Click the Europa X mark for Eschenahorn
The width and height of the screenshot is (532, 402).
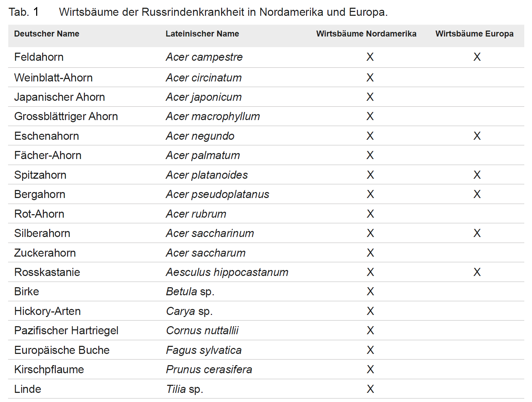click(x=477, y=136)
